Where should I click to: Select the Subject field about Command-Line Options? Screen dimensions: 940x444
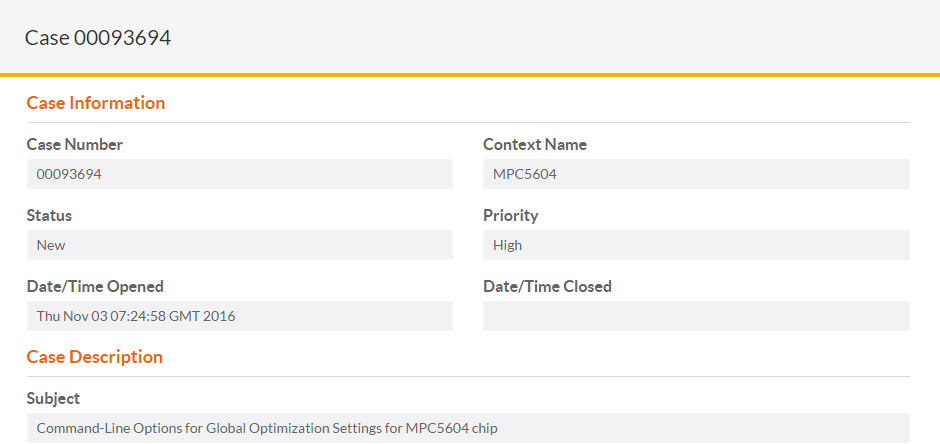pyautogui.click(x=468, y=428)
